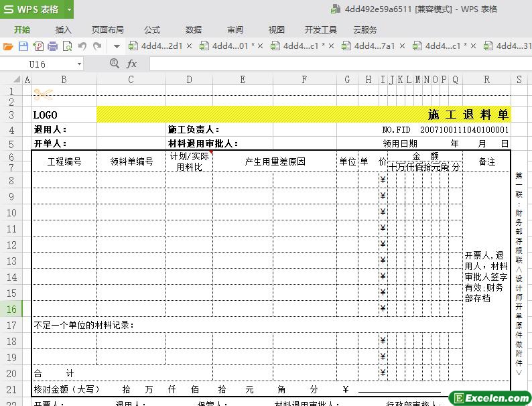
Task: Click the Open folder icon in toolbar
Action: point(8,46)
